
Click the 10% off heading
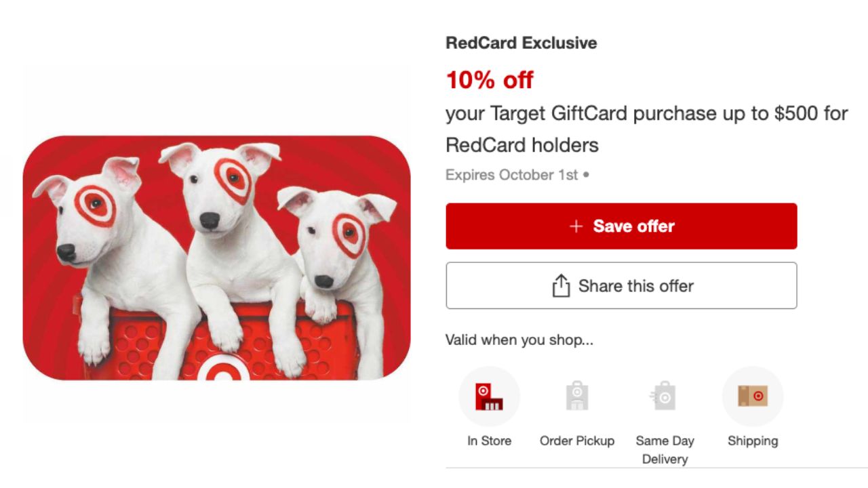coord(490,80)
